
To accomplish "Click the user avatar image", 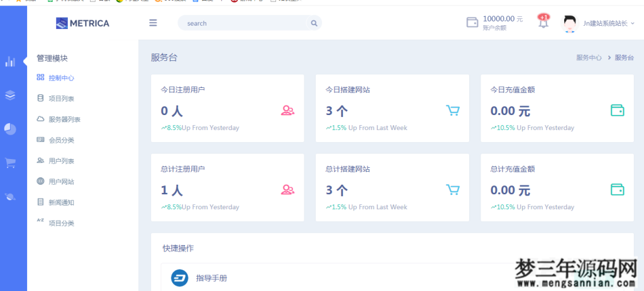I will click(x=570, y=23).
